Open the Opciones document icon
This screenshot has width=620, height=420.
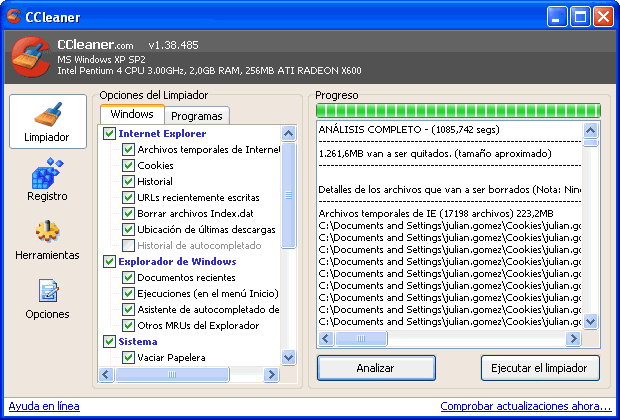47,291
